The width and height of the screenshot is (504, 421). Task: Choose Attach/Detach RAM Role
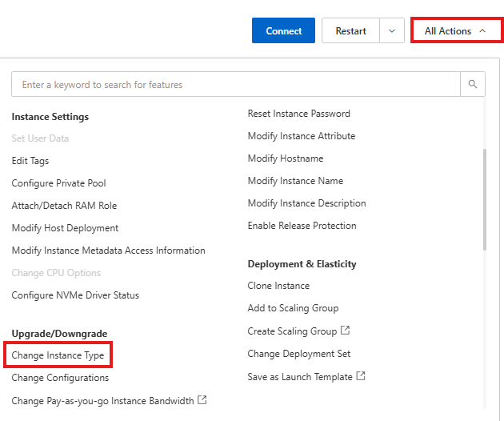click(64, 206)
